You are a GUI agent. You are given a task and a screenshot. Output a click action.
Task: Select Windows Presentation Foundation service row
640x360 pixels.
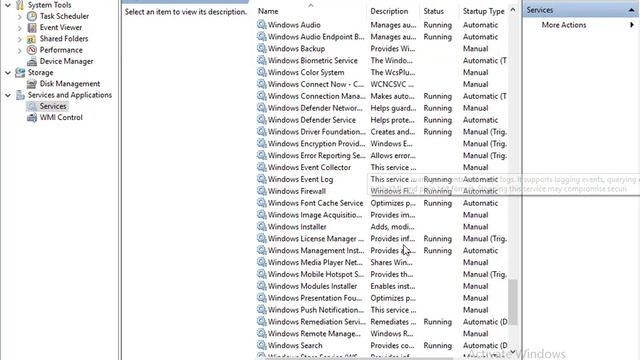tap(382, 298)
